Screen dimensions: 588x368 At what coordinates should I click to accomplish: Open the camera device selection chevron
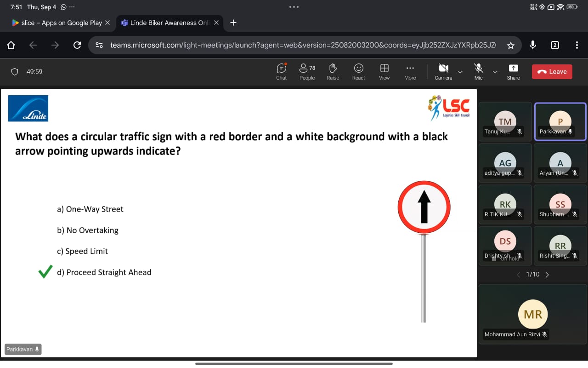pos(459,72)
